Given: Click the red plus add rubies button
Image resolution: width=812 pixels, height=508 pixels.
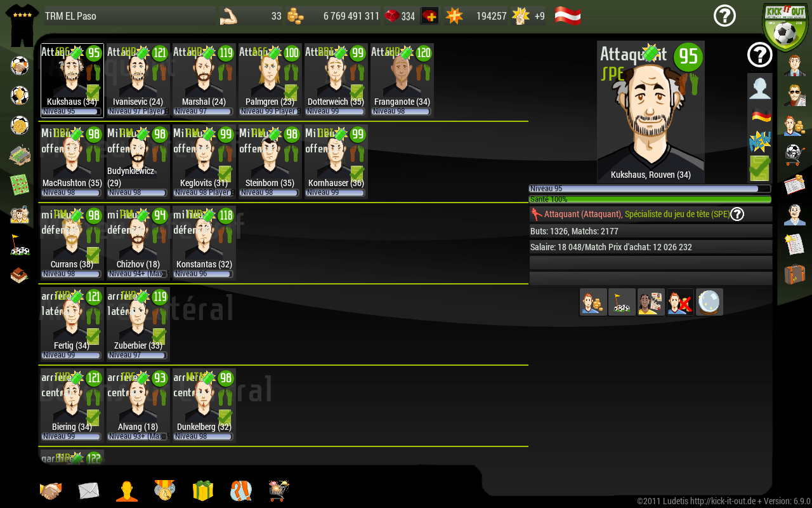Looking at the screenshot, I should coord(429,16).
